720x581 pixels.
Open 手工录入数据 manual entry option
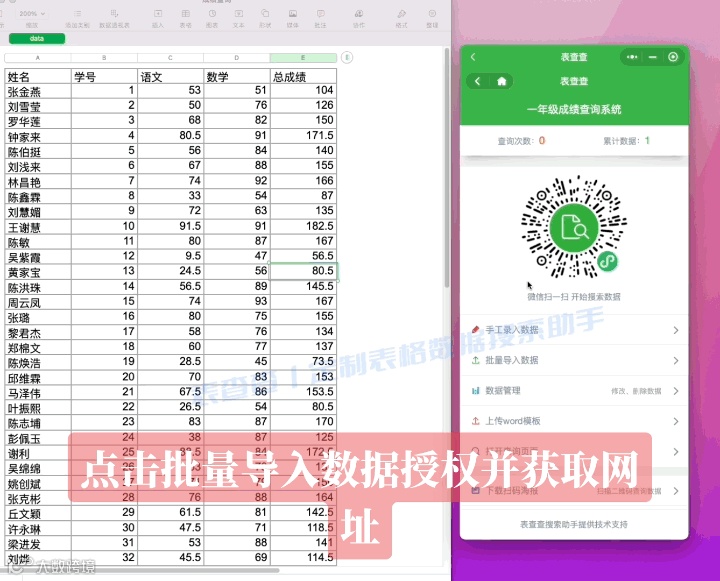tap(574, 330)
